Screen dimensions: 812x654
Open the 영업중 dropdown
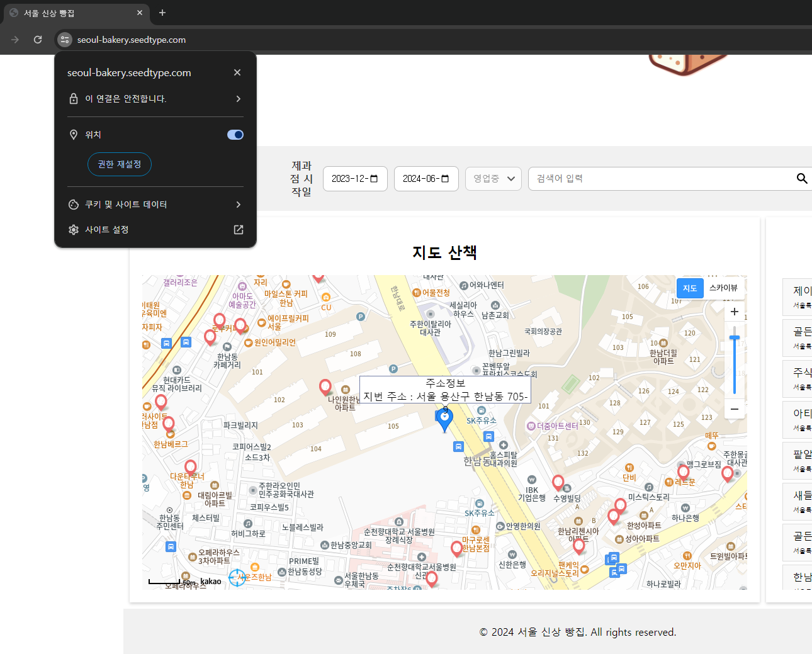click(x=493, y=178)
